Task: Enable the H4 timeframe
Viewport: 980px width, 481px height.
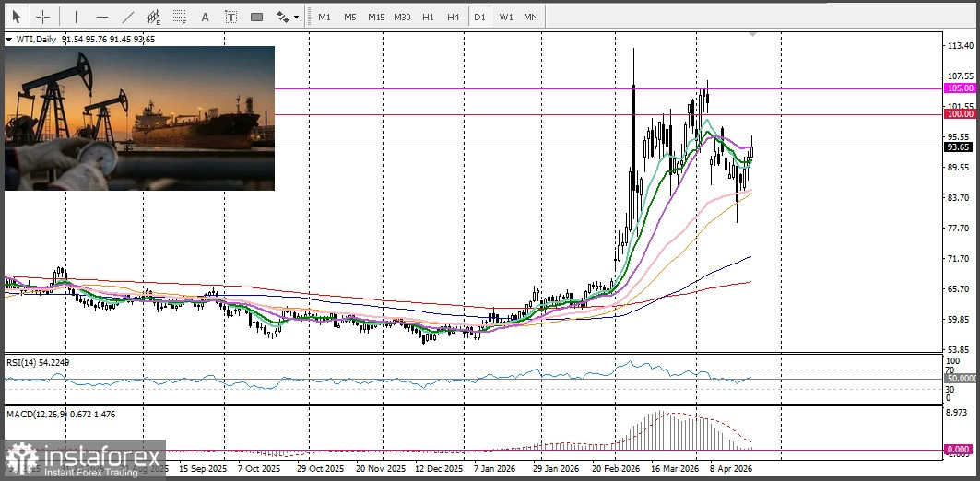Action: (453, 17)
